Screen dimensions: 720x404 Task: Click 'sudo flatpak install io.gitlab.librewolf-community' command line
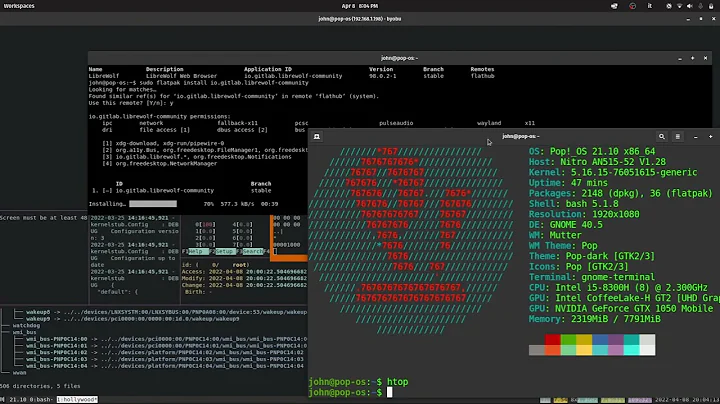pyautogui.click(x=224, y=83)
